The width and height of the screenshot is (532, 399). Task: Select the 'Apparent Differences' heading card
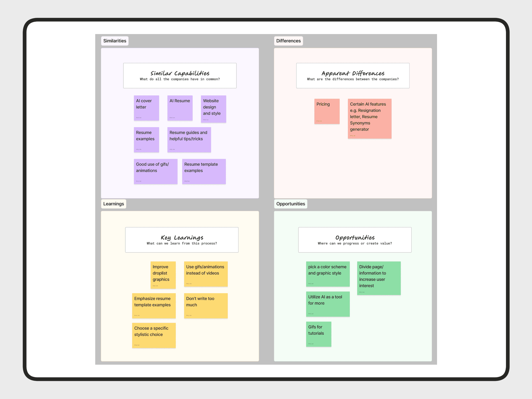[x=353, y=76]
